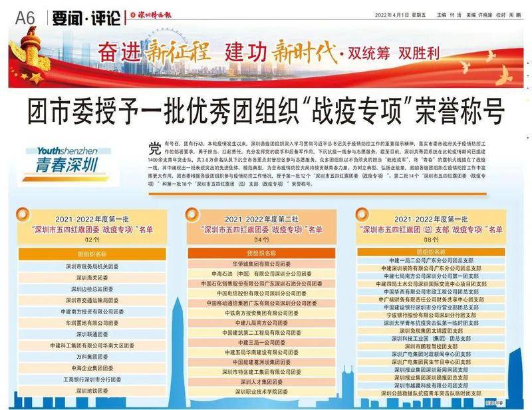The width and height of the screenshot is (532, 410).
Task: Select the row "中国能建葛洲坝集团团委"
Action: pos(261,362)
